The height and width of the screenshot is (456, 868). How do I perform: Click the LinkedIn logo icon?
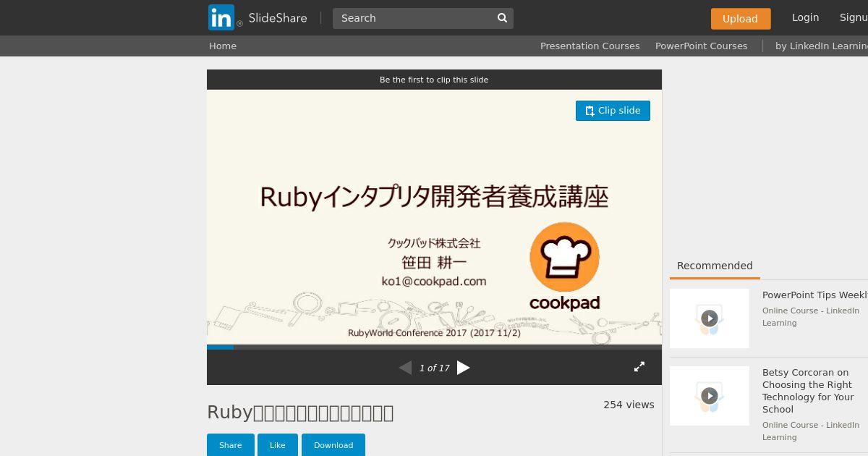coord(221,17)
